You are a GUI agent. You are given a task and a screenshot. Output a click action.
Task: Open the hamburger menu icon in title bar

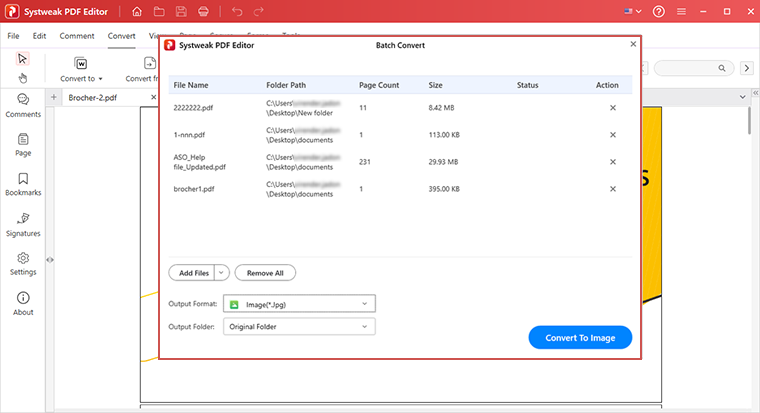(681, 12)
